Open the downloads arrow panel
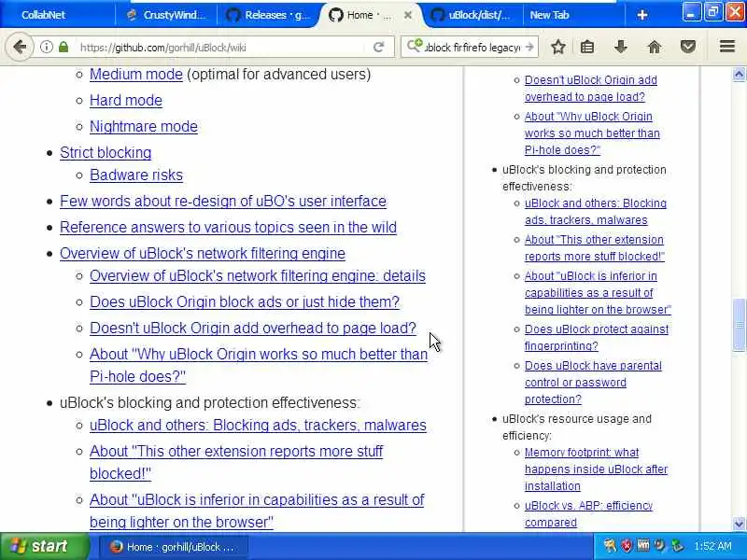 [x=620, y=47]
